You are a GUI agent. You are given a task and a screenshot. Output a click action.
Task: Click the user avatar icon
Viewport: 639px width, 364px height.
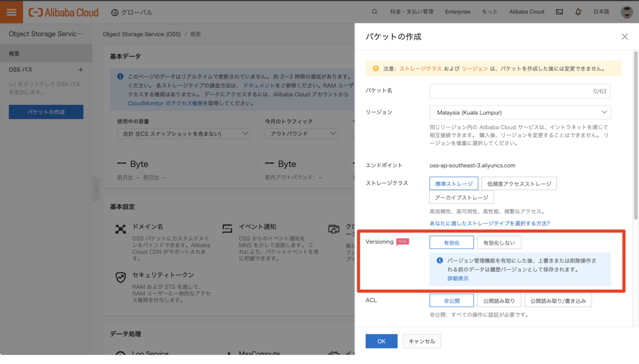click(627, 12)
